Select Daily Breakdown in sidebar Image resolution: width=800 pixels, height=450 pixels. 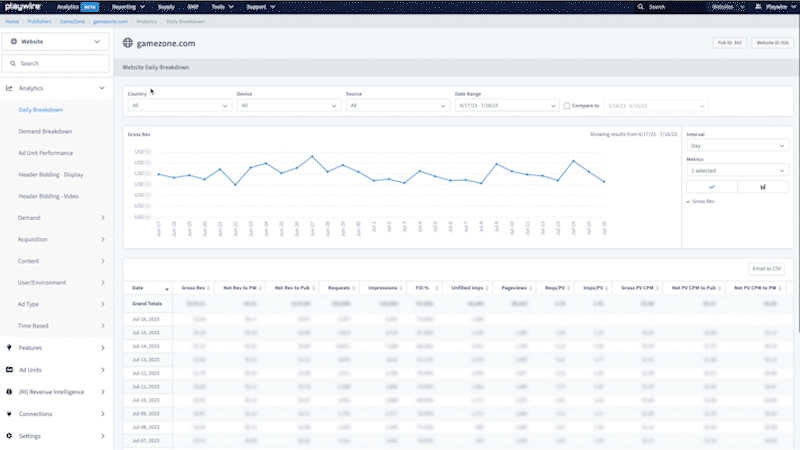tap(40, 110)
